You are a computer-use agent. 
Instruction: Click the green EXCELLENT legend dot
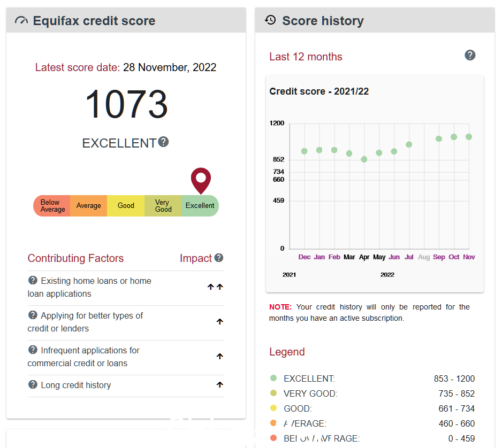(x=273, y=378)
